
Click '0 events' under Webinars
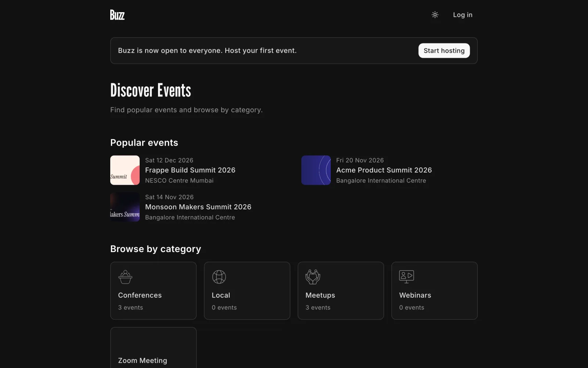[412, 308]
